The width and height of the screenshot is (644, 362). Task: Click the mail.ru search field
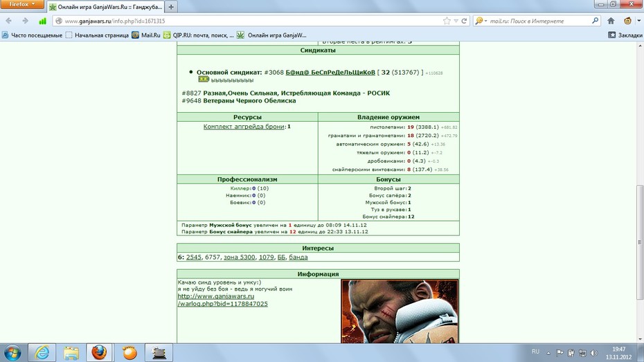tap(539, 21)
